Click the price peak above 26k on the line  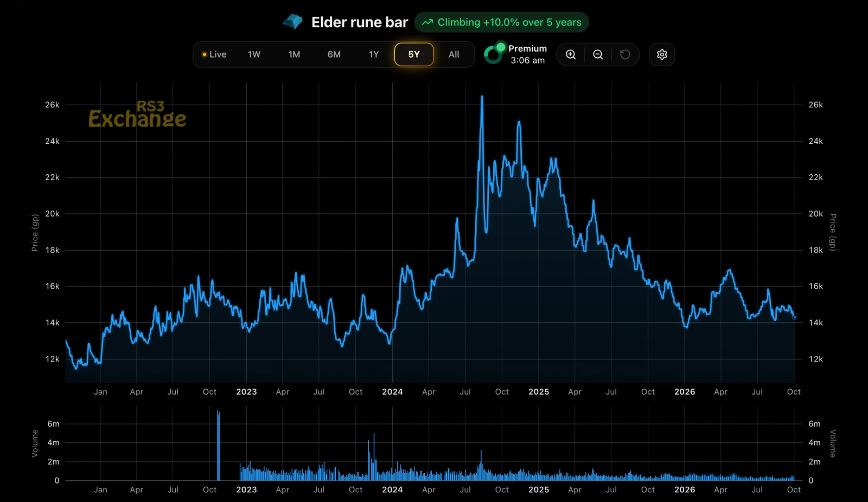coord(482,97)
